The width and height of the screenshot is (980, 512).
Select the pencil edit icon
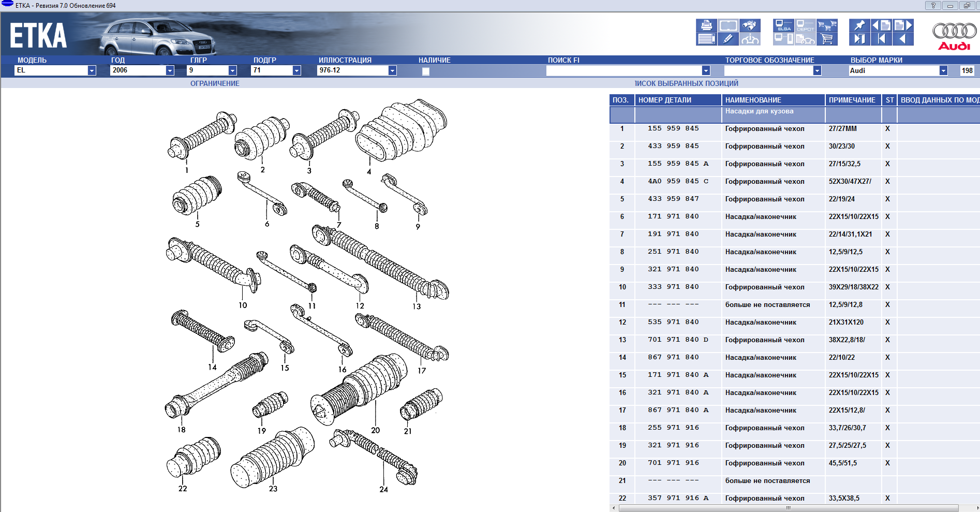[x=727, y=39]
